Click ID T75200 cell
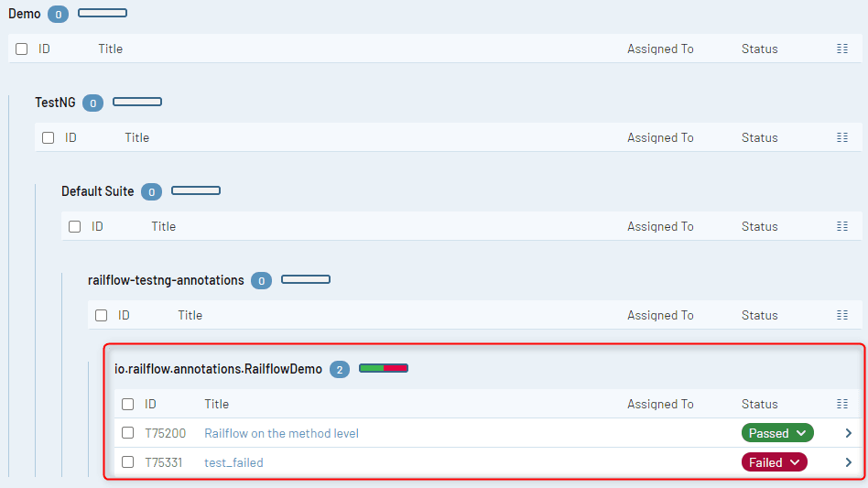Image resolution: width=868 pixels, height=488 pixels. coord(166,433)
